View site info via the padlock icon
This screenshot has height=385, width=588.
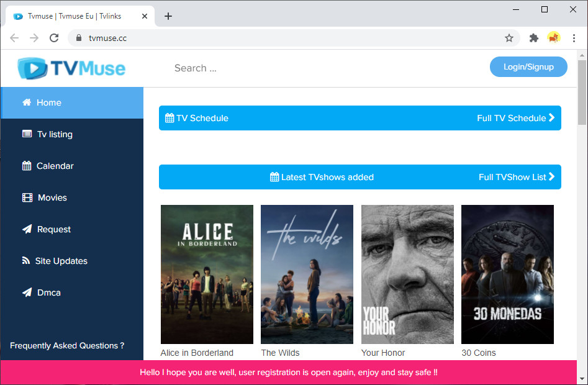click(x=78, y=38)
